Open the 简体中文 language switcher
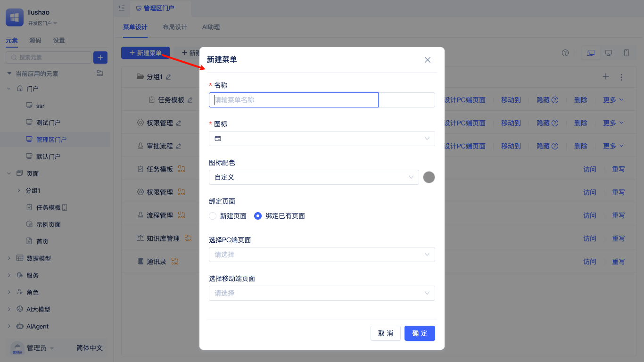 point(90,348)
